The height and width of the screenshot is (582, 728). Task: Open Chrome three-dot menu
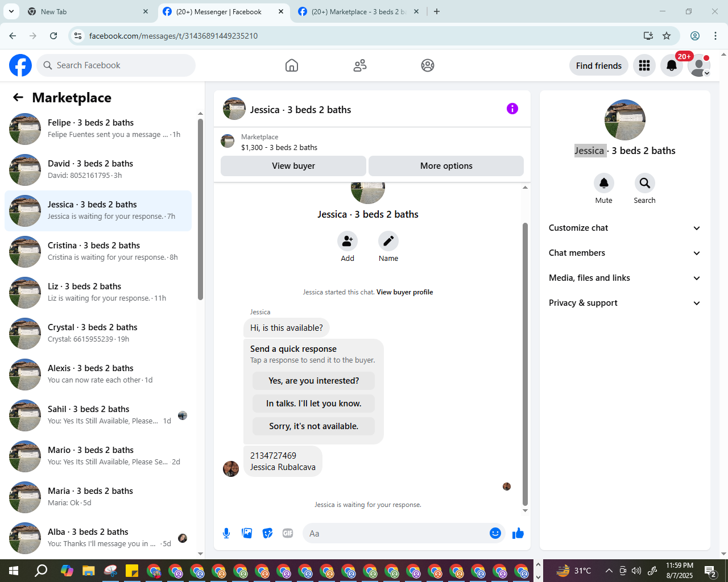[x=715, y=36]
